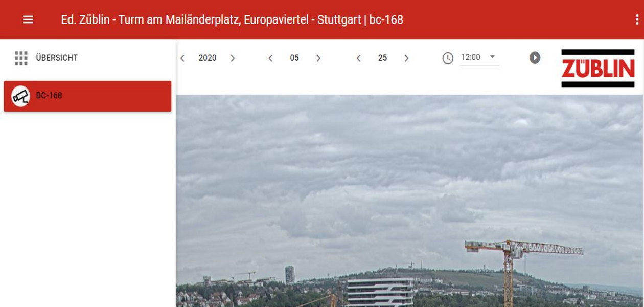This screenshot has height=307, width=644.
Task: Go to previous day before 25
Action: [x=359, y=58]
